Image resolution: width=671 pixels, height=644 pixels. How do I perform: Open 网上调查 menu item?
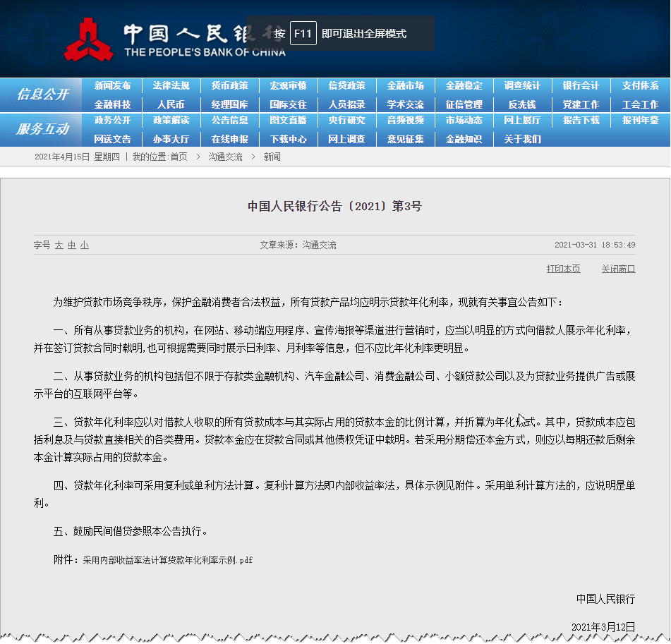click(347, 139)
